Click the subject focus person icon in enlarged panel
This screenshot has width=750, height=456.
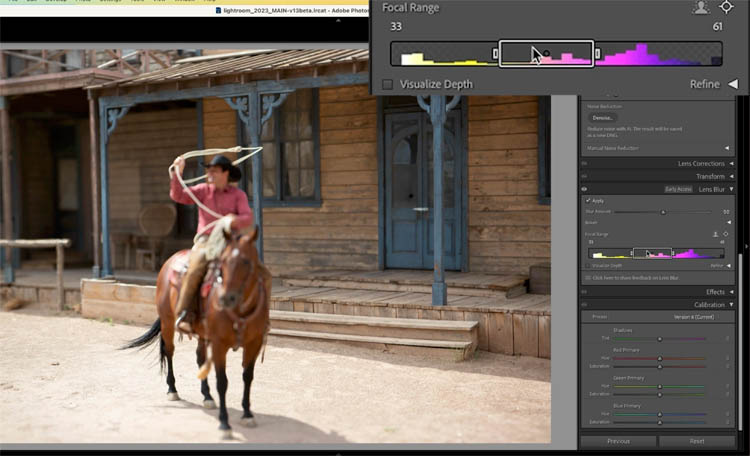pyautogui.click(x=701, y=7)
